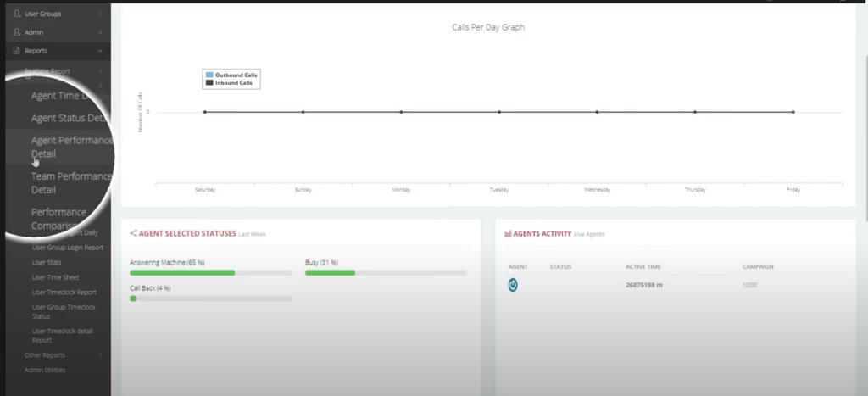Click the Sunday data point on graph
The height and width of the screenshot is (396, 868).
pos(303,112)
